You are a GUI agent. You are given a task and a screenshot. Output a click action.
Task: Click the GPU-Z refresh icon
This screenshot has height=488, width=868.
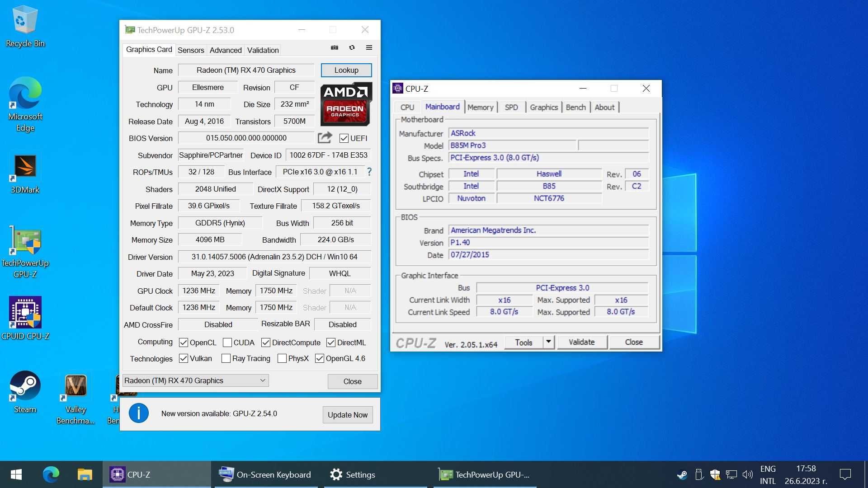click(x=352, y=47)
